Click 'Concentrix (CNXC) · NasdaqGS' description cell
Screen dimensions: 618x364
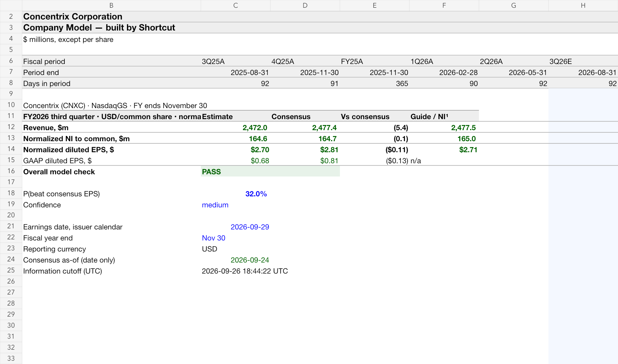[x=111, y=105]
